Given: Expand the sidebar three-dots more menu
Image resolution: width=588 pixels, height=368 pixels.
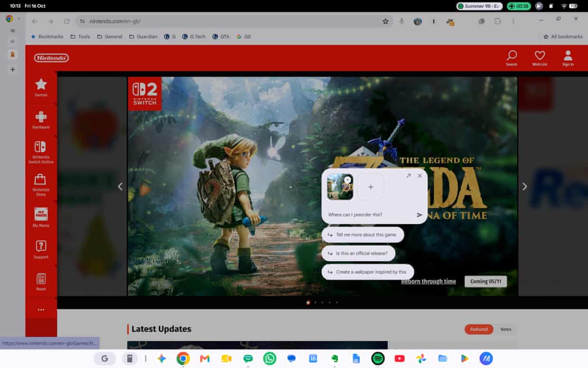Looking at the screenshot, I should pos(41,310).
